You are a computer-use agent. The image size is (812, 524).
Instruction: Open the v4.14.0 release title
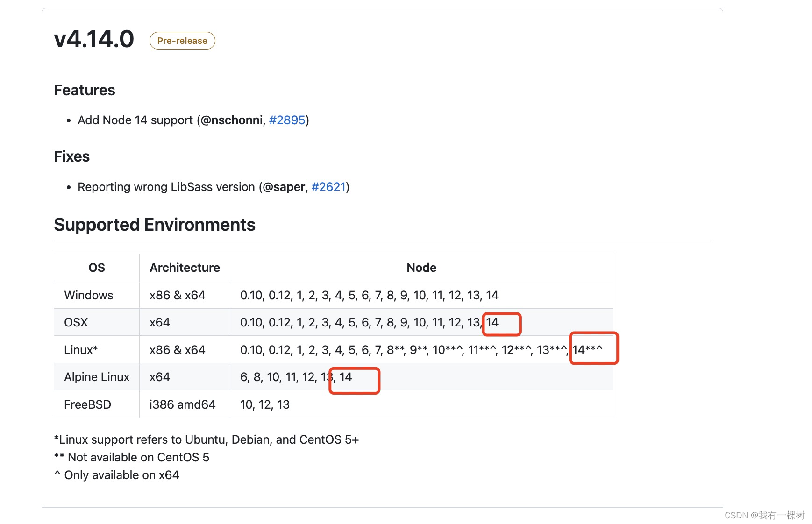point(94,39)
